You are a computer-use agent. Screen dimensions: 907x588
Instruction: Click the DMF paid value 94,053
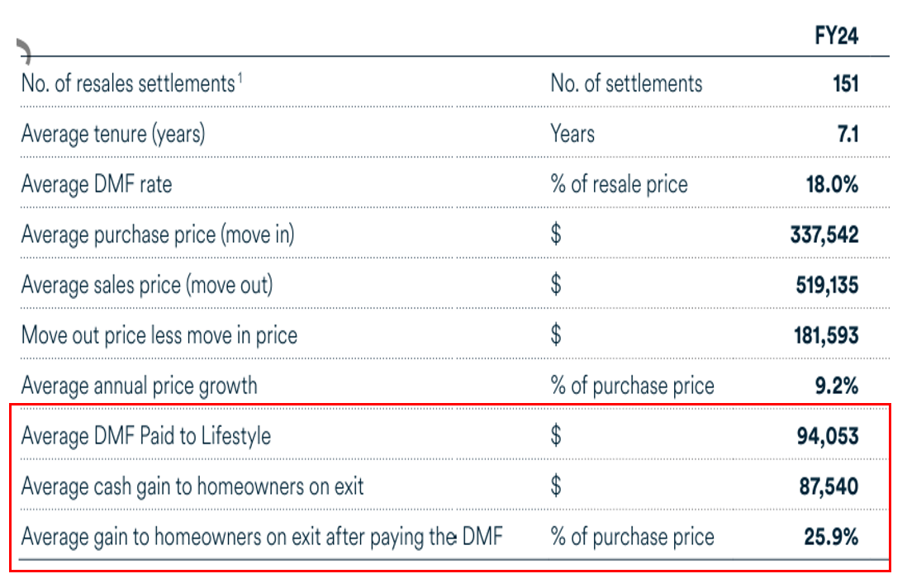[x=828, y=436]
